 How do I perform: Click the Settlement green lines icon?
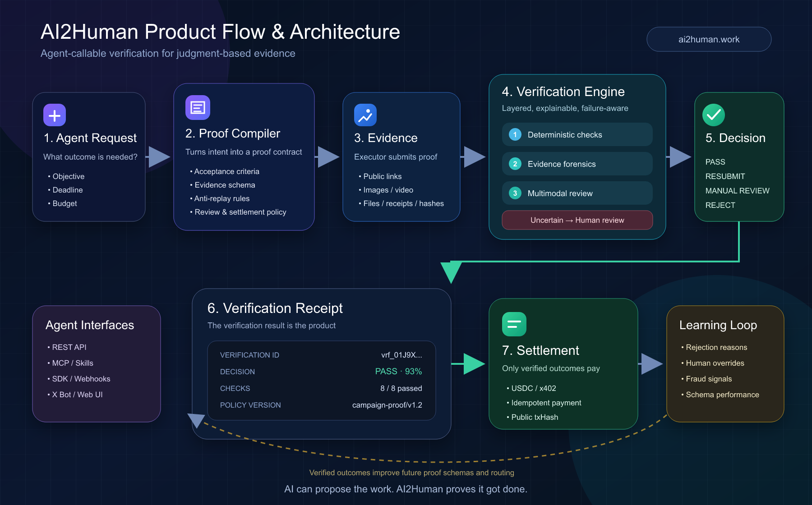(x=514, y=324)
